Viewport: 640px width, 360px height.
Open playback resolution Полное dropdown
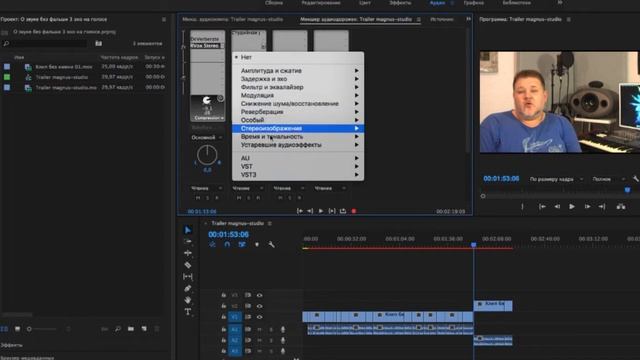click(x=609, y=179)
